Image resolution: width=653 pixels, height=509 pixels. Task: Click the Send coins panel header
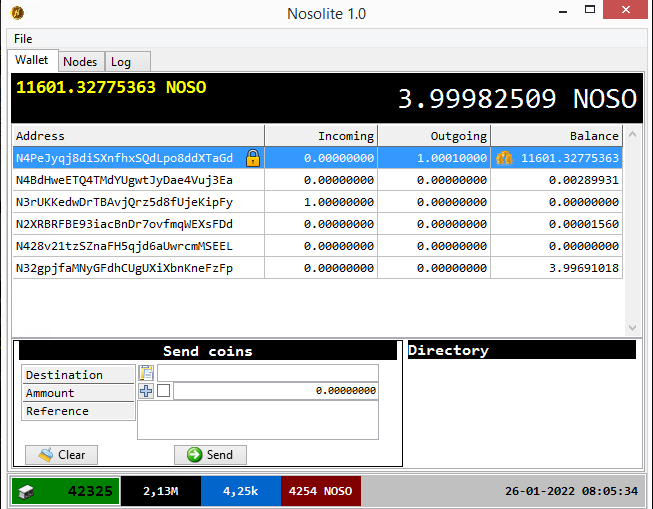208,351
